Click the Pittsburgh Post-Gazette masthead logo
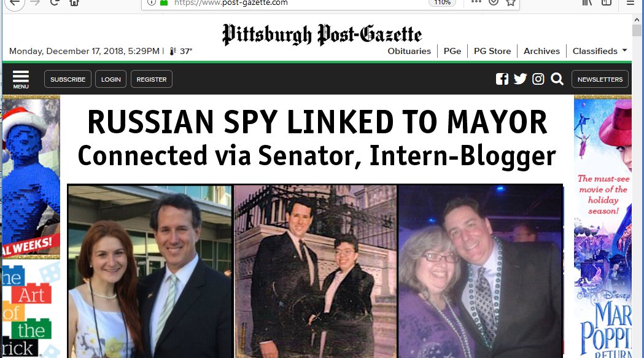 (322, 34)
